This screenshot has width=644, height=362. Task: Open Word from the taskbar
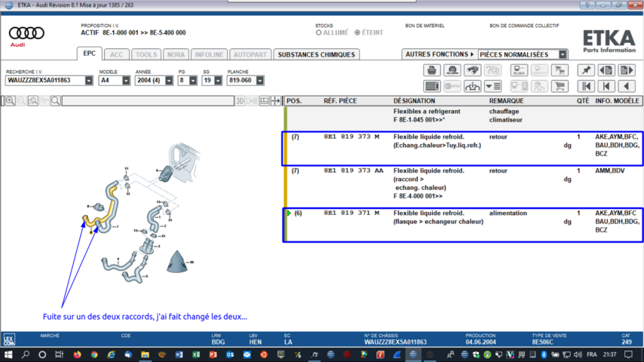[179, 354]
